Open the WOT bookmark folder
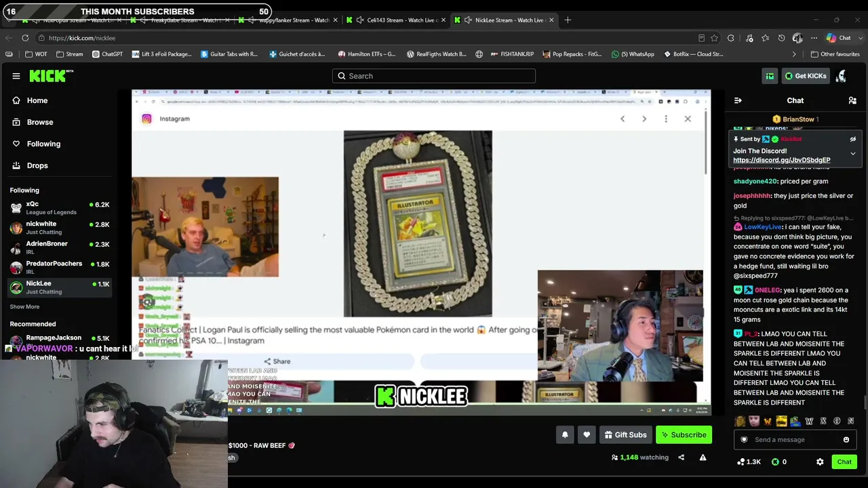The height and width of the screenshot is (488, 868). point(37,54)
